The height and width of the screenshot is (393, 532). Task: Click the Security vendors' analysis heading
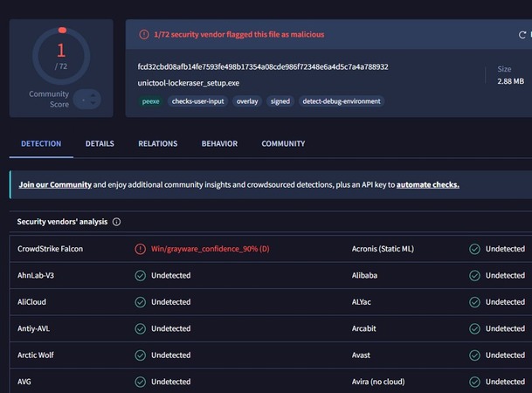point(62,222)
